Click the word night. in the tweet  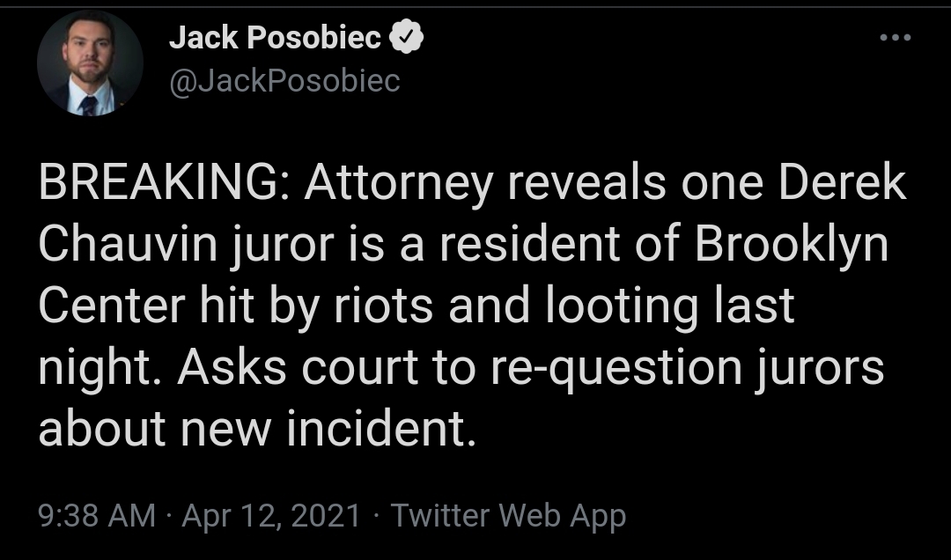101,368
